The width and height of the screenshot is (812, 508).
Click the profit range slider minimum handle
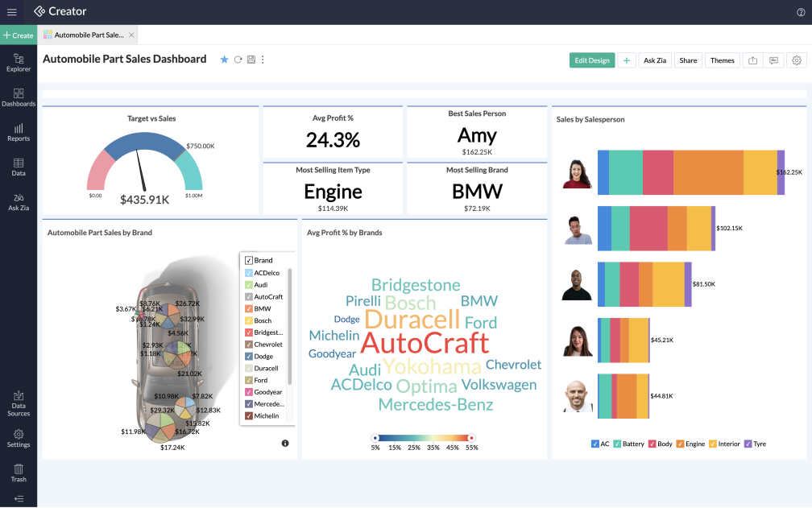(375, 438)
